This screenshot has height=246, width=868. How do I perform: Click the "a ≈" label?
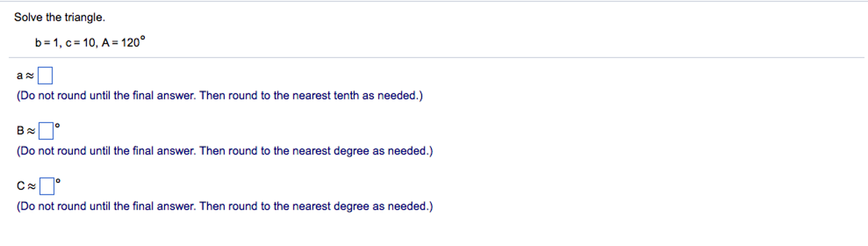click(25, 76)
